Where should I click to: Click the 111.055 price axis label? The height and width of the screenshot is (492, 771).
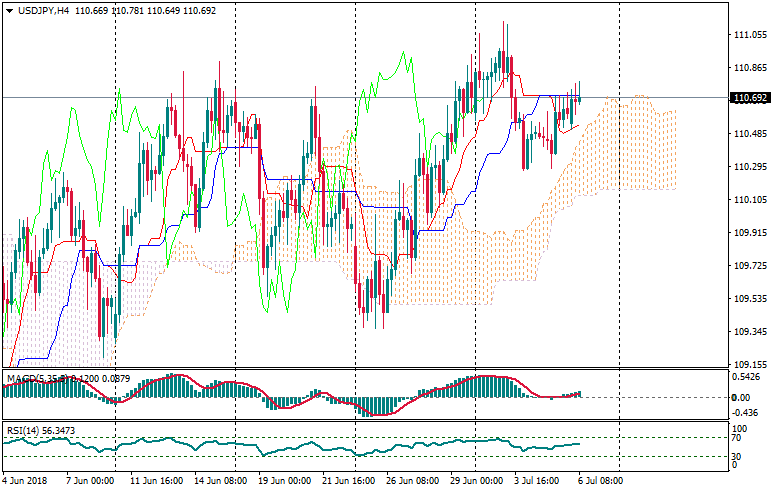click(x=749, y=35)
